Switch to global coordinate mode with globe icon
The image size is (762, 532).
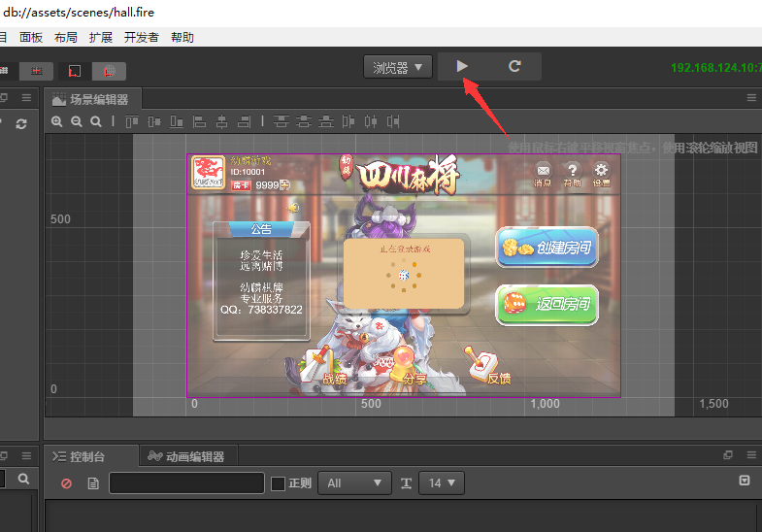click(110, 71)
